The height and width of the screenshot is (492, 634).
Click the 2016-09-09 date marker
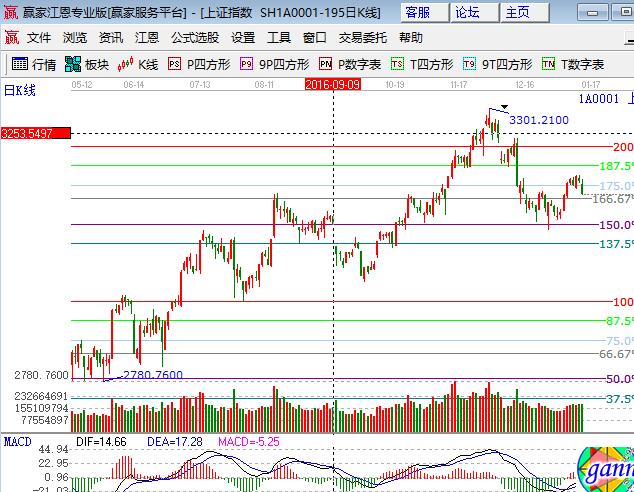click(x=333, y=85)
